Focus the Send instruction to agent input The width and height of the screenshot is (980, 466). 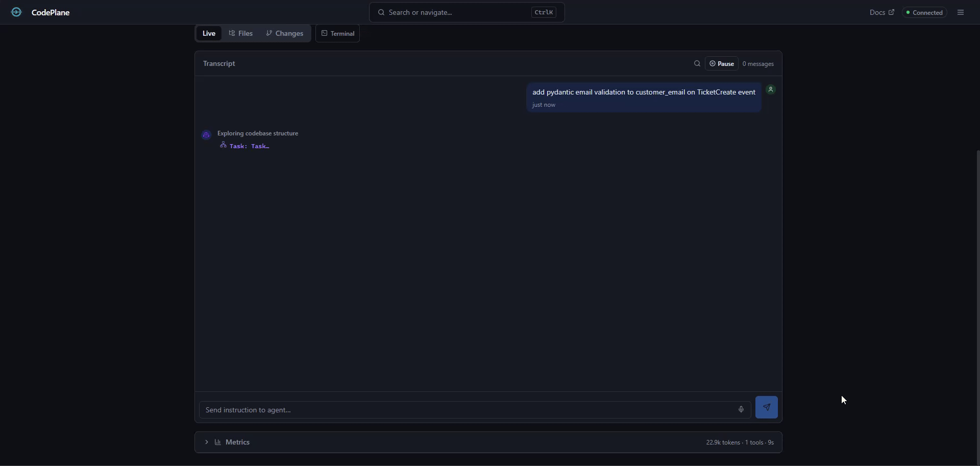pyautogui.click(x=467, y=410)
